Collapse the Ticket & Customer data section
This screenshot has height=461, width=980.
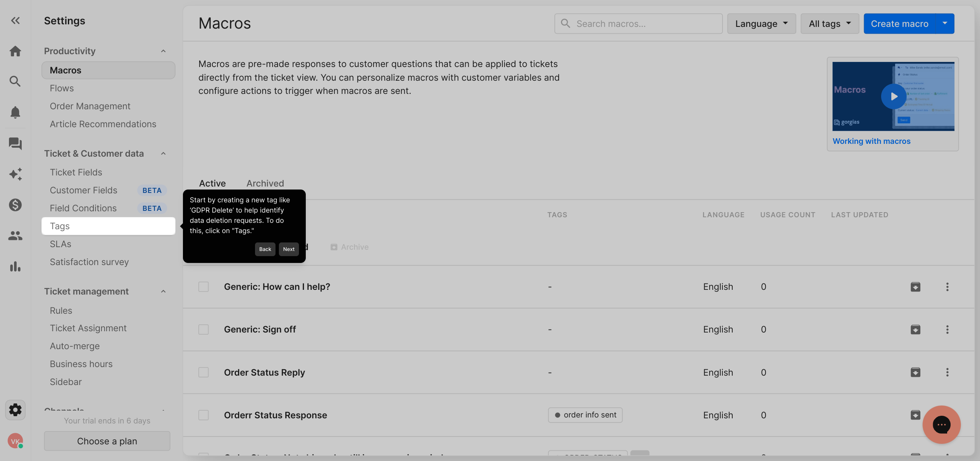tap(163, 154)
